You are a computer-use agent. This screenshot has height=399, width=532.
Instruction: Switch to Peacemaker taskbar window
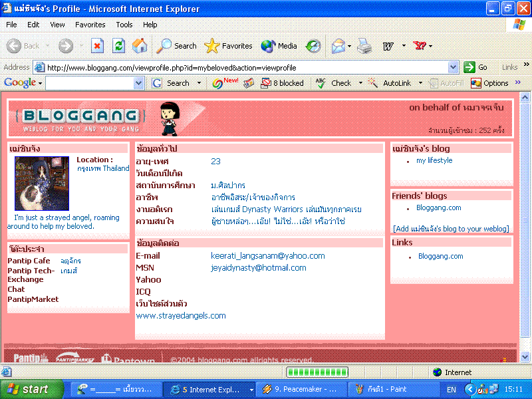[x=301, y=390]
